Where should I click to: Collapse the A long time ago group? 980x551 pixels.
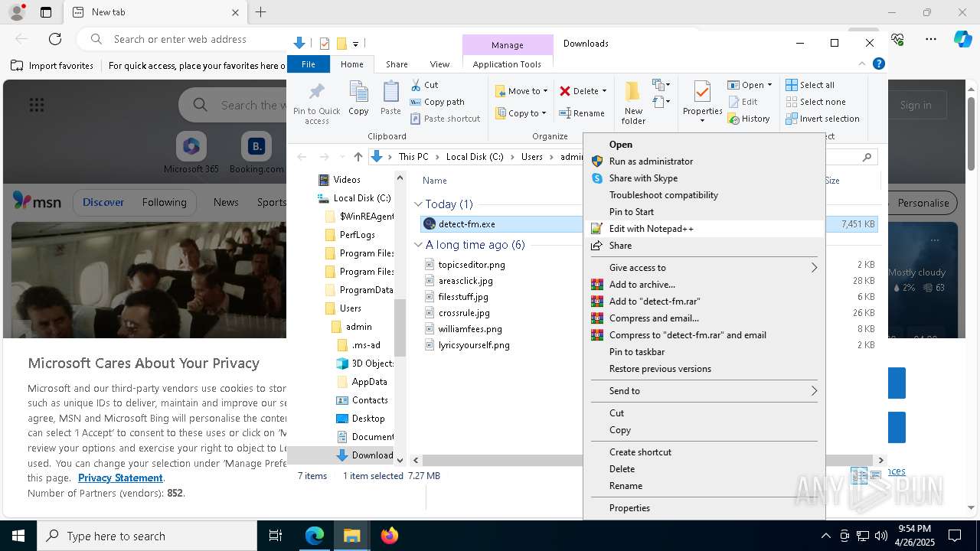pyautogui.click(x=418, y=245)
